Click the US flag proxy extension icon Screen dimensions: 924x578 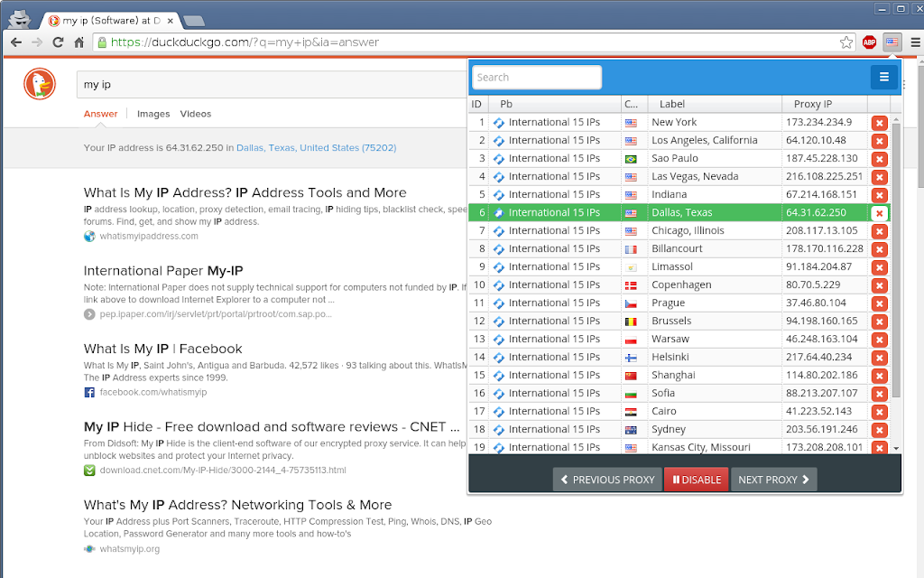892,42
